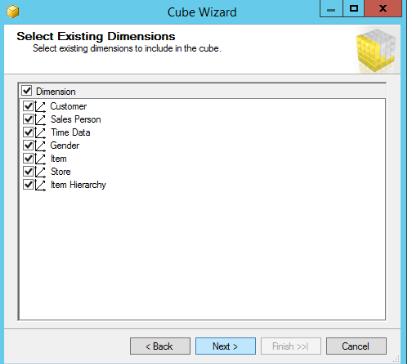Toggle the Dimension select-all header checkbox
The width and height of the screenshot is (412, 364).
[27, 91]
